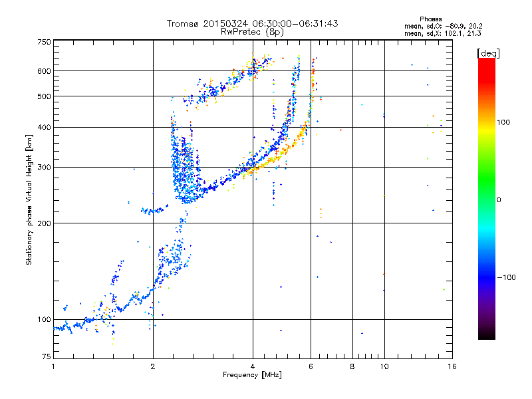Click the x-axis label '16'

(452, 366)
